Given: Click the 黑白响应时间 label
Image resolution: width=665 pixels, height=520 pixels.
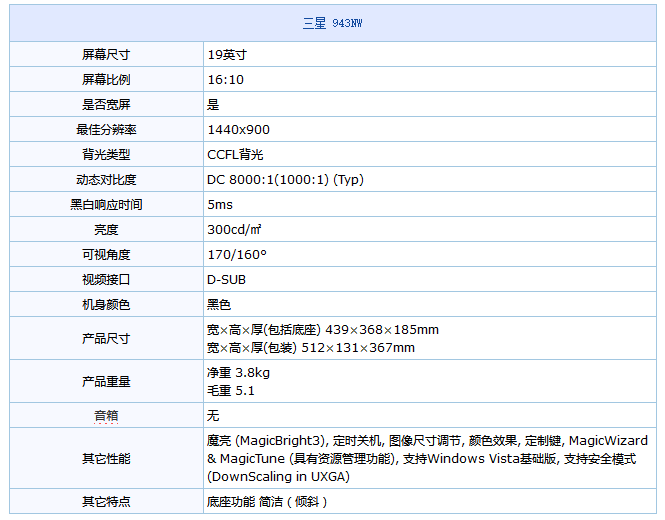Looking at the screenshot, I should 106,204.
